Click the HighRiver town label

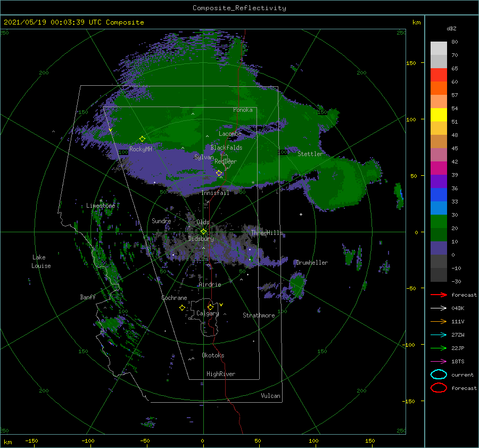pyautogui.click(x=221, y=374)
